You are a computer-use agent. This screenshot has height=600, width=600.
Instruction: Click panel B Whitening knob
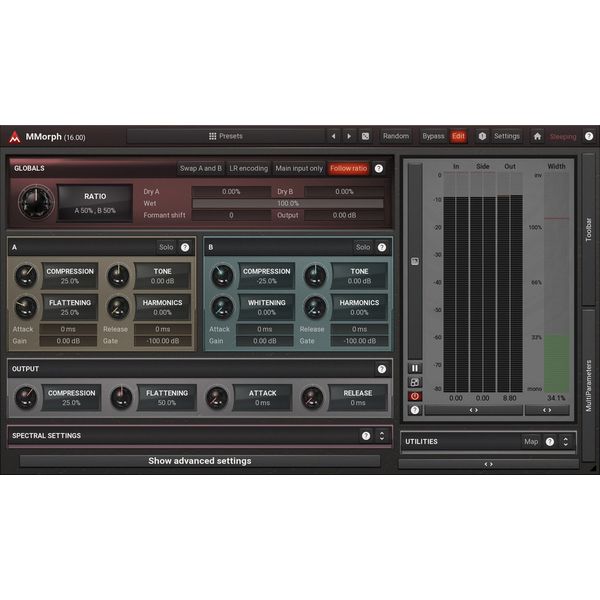tap(222, 307)
